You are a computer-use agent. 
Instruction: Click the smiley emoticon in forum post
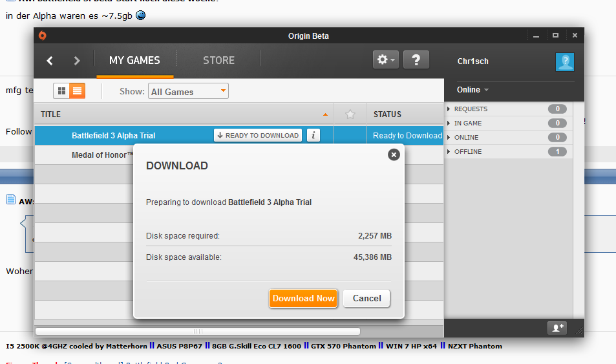point(140,16)
